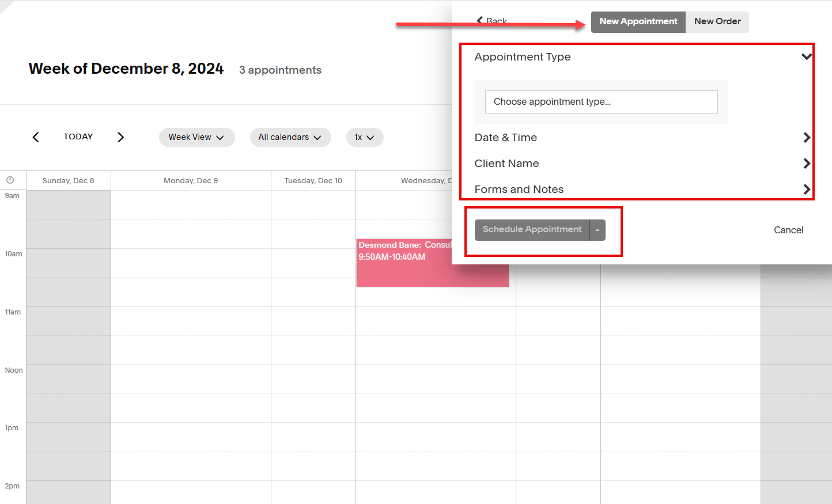
Task: Expand the Date & Time section
Action: [806, 138]
